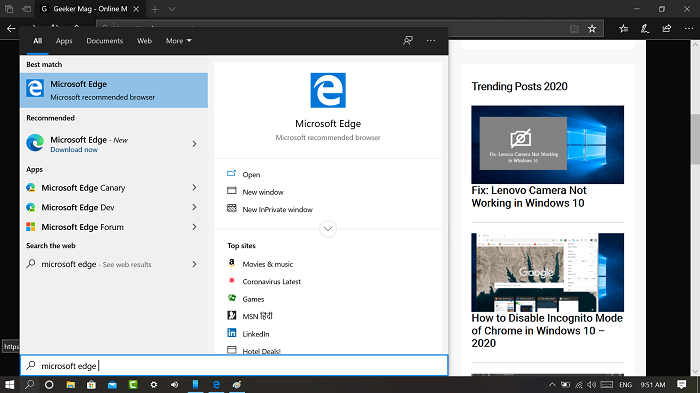This screenshot has width=700, height=393.
Task: Click the Cortana circle in taskbar
Action: point(49,385)
